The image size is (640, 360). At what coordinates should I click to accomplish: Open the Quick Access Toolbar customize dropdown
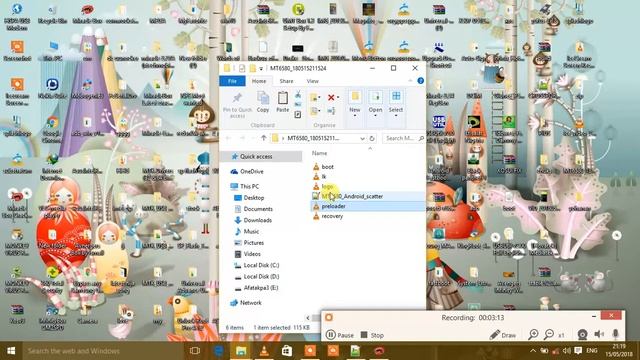click(x=261, y=69)
